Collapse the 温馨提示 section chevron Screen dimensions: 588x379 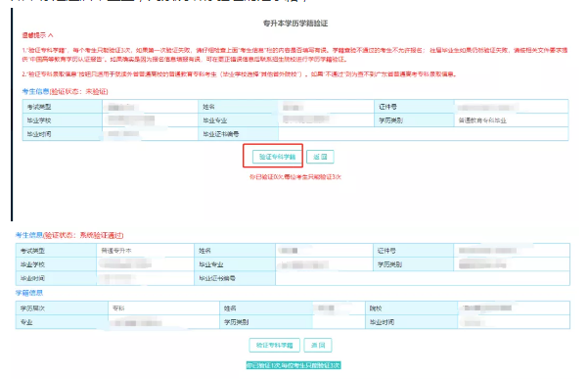point(51,35)
